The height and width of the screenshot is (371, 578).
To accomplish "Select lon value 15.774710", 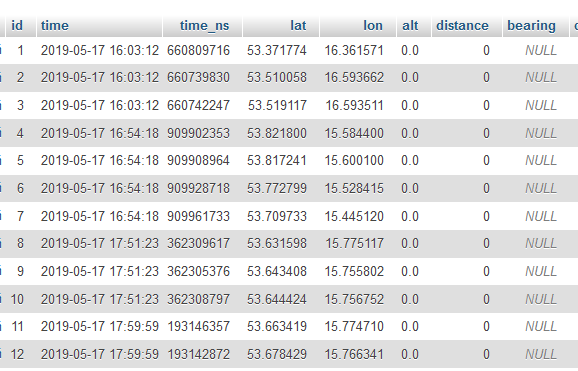I will (354, 326).
